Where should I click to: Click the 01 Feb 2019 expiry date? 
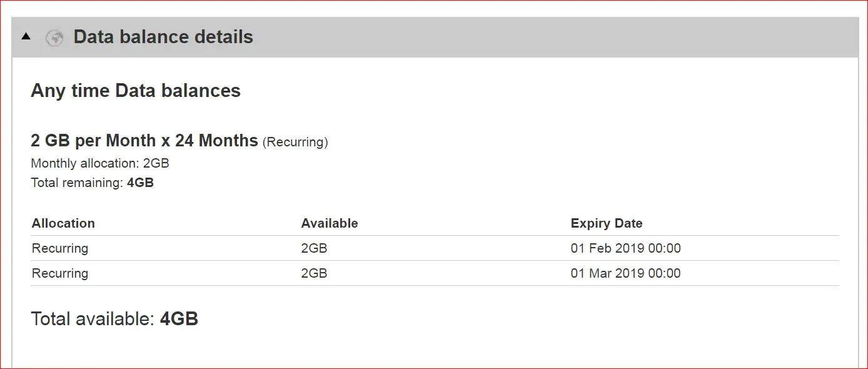click(x=625, y=248)
